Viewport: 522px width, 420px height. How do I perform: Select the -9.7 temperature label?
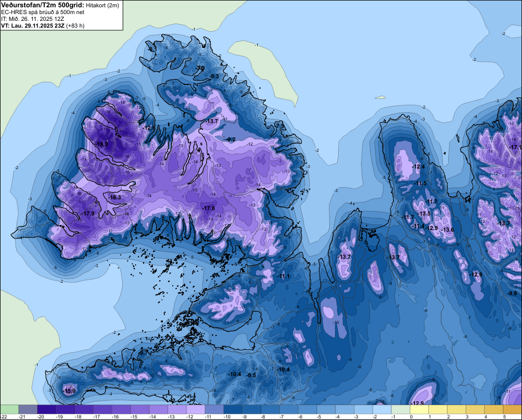click(x=144, y=353)
